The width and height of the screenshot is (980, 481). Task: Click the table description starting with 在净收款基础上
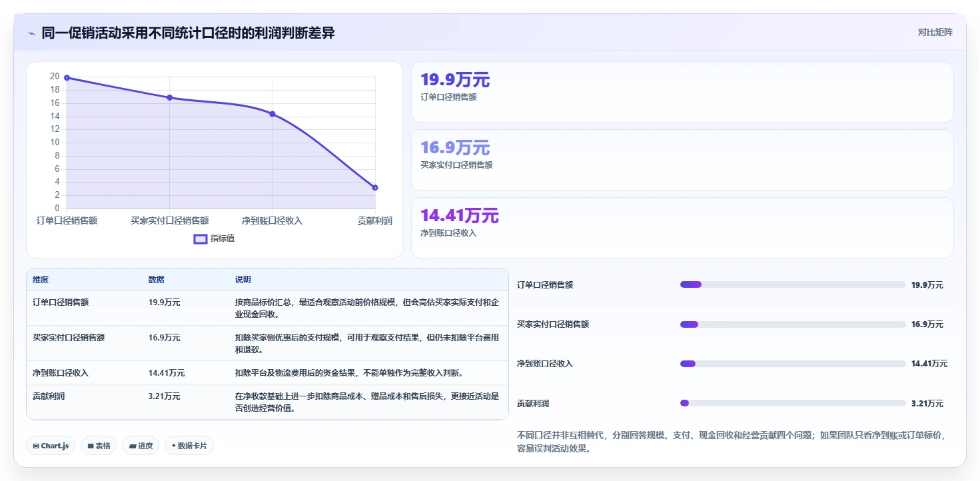pos(367,402)
